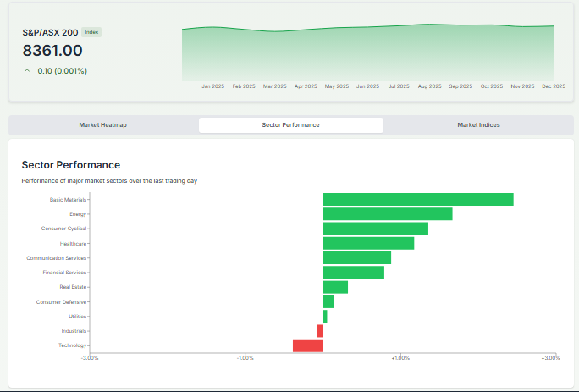Click the -3.00% x-axis tick label
Image resolution: width=579 pixels, height=392 pixels.
(90, 357)
